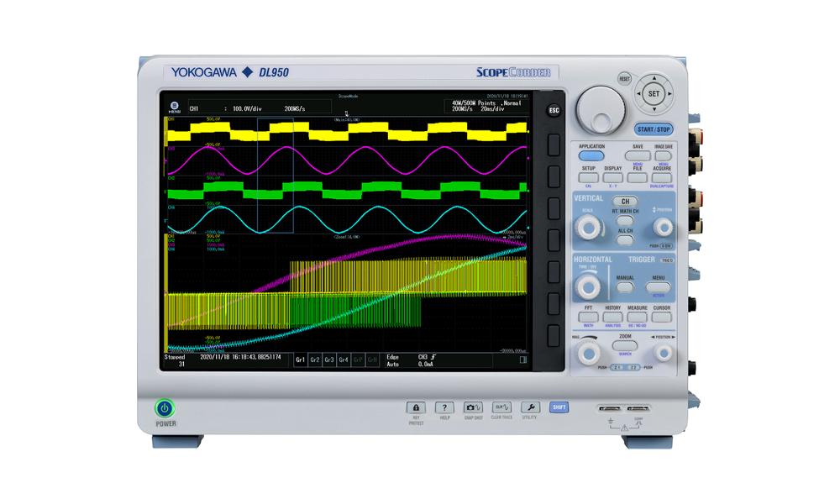
Task: Click the FILE button
Action: (637, 178)
